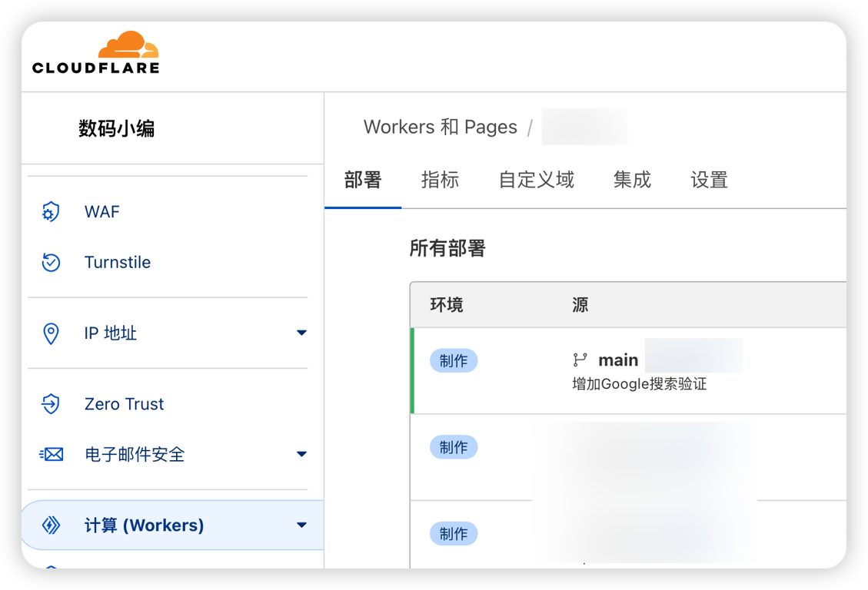Click the Turnstile icon in sidebar
Image resolution: width=868 pixels, height=590 pixels.
pyautogui.click(x=51, y=262)
